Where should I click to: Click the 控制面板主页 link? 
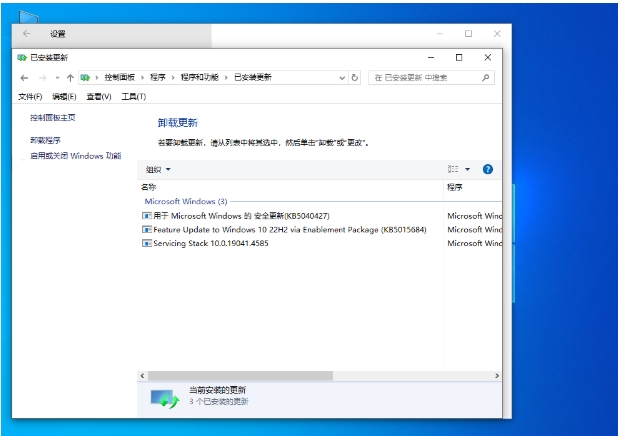tap(52, 118)
